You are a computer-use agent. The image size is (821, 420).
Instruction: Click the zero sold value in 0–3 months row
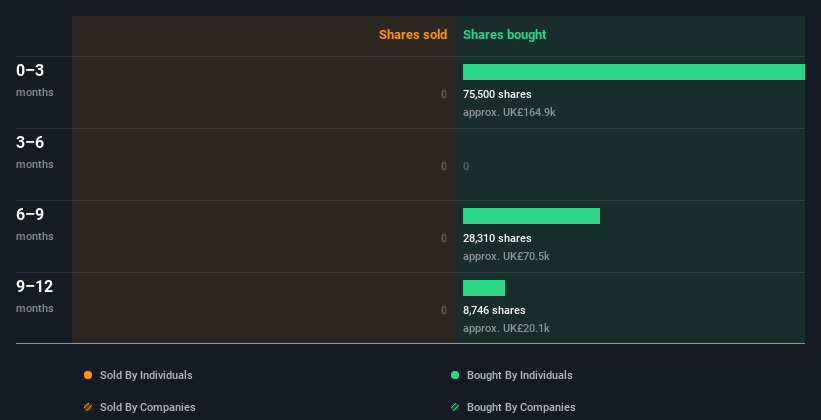click(x=444, y=94)
